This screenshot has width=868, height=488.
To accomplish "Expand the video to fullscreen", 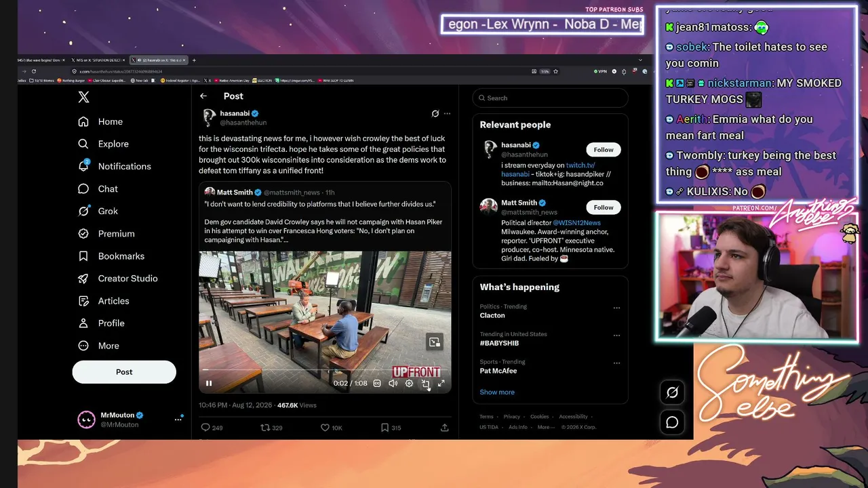I will 441,384.
